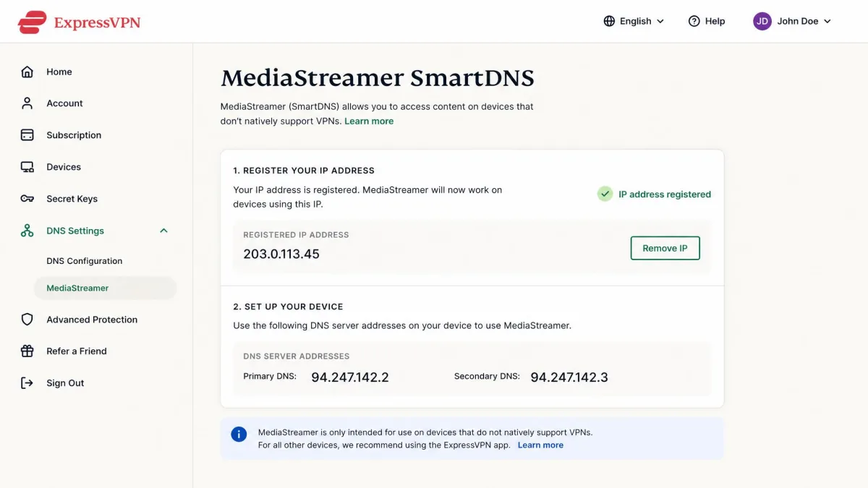Open the John Doe account menu
The height and width of the screenshot is (488, 868).
pyautogui.click(x=793, y=21)
